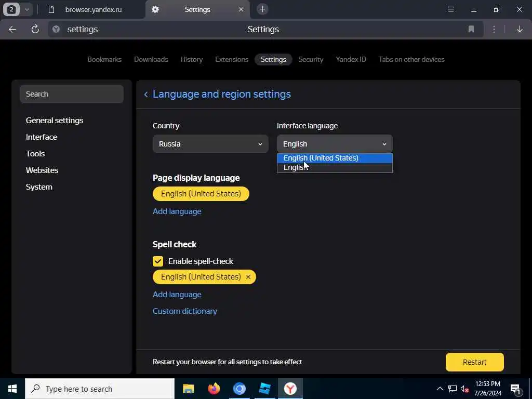Viewport: 532px width, 399px height.
Task: Open File Explorer from taskbar
Action: 188,389
